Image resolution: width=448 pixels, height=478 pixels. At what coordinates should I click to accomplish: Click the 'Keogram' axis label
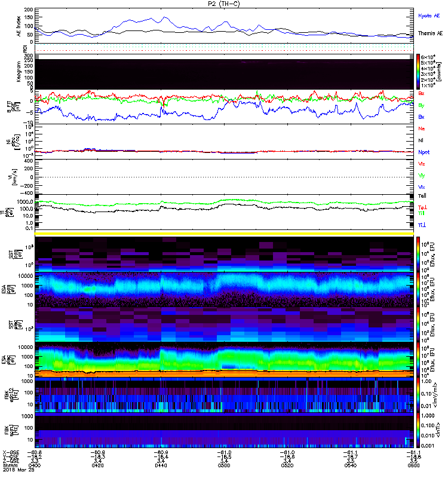tap(19, 71)
